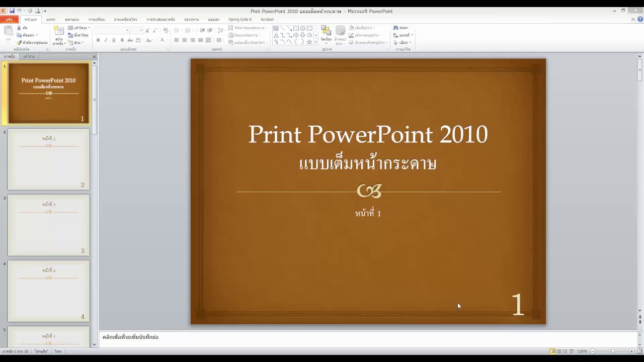Click Quick Styles (ลักษณะด่วน) button
Viewport: 644px width, 362px height.
coord(340,34)
